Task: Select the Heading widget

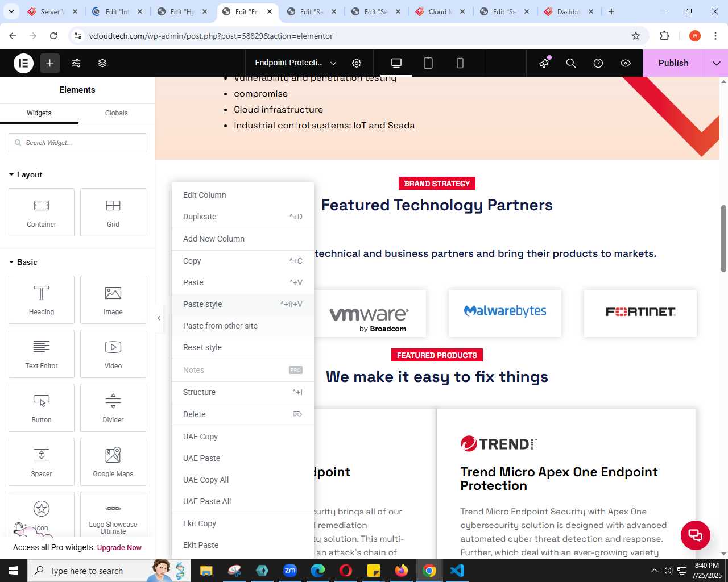Action: (x=42, y=300)
